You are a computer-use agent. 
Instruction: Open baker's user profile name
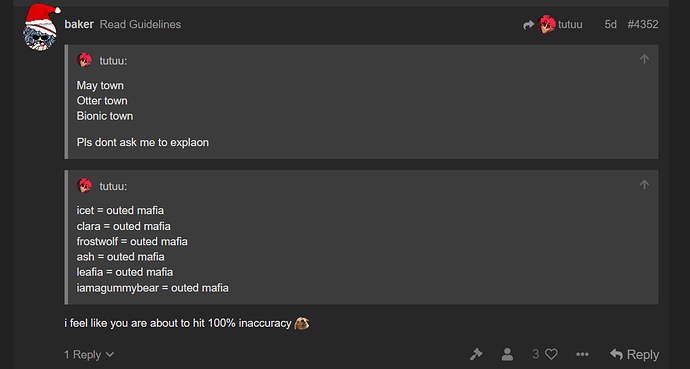pos(79,24)
